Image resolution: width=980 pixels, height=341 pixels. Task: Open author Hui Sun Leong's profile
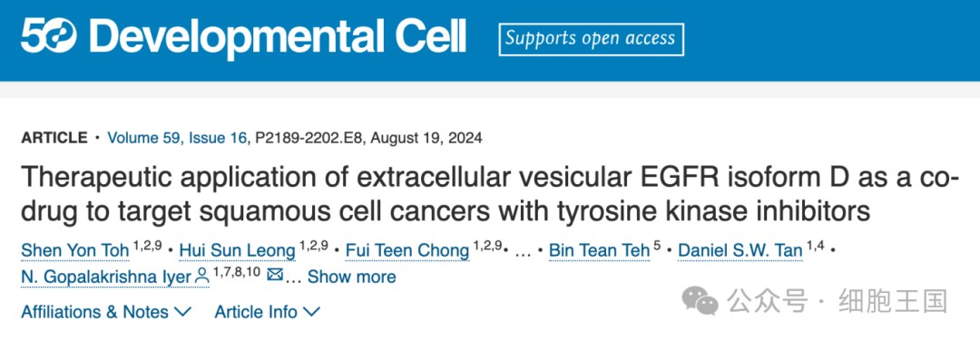tap(238, 251)
